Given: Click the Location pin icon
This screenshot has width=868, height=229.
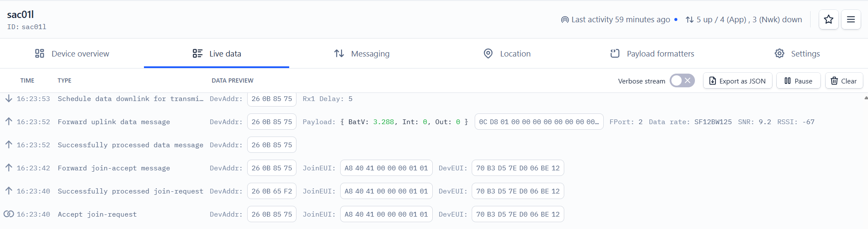Looking at the screenshot, I should (488, 54).
